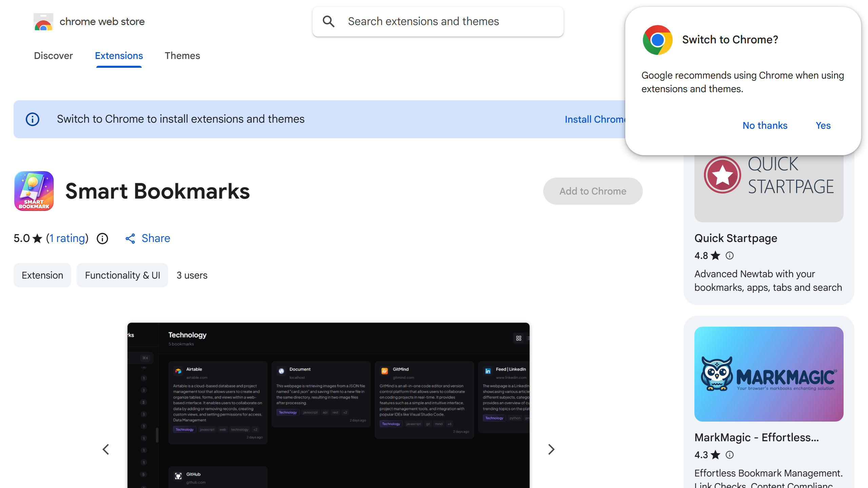Click info icon beside Quick Startpage rating

pyautogui.click(x=730, y=256)
